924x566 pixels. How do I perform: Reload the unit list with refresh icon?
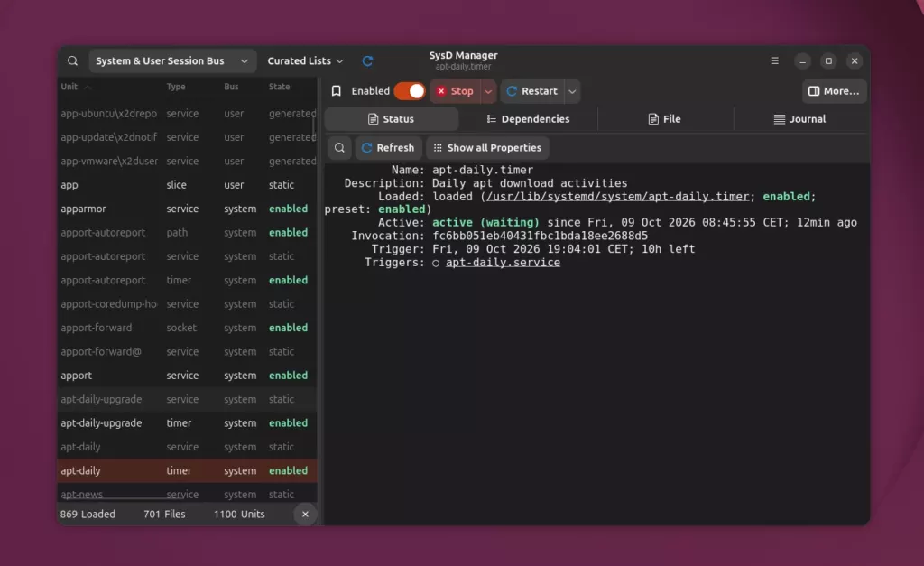tap(367, 60)
